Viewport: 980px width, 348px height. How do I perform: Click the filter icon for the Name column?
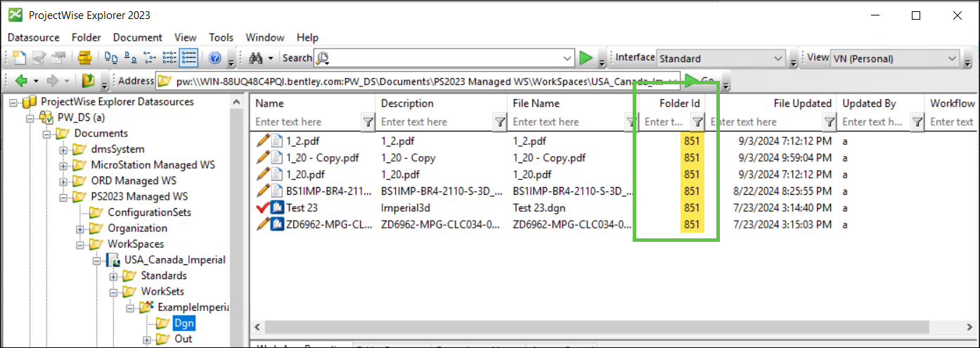(368, 122)
